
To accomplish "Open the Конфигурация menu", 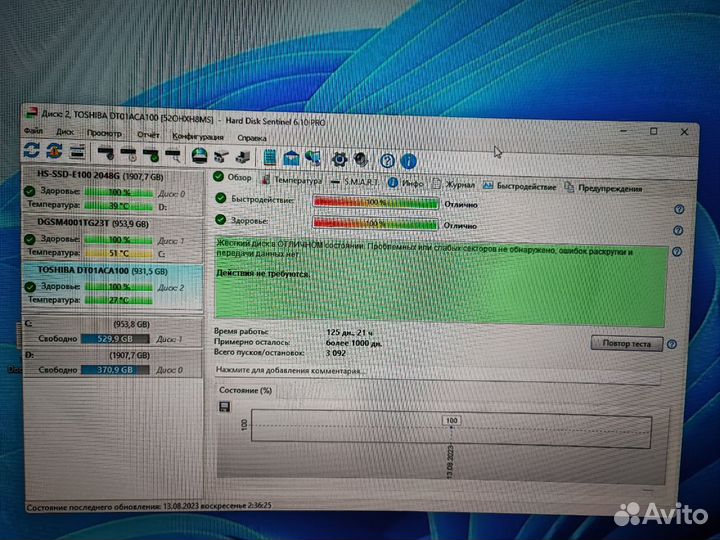I will 198,136.
